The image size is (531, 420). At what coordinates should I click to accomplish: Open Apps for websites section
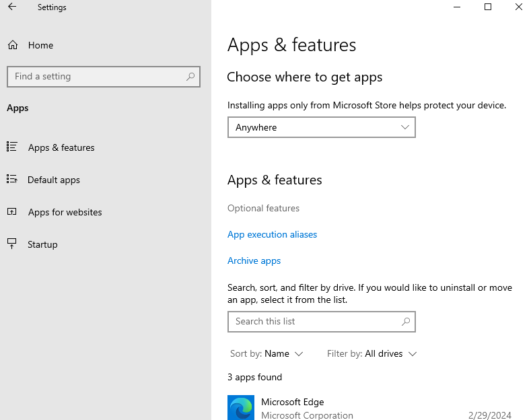[x=65, y=212]
